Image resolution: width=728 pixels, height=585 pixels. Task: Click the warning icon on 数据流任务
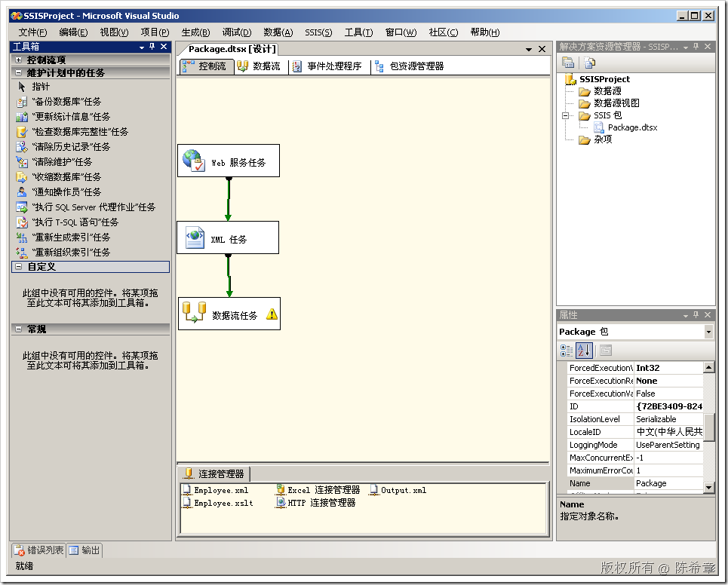pyautogui.click(x=272, y=314)
